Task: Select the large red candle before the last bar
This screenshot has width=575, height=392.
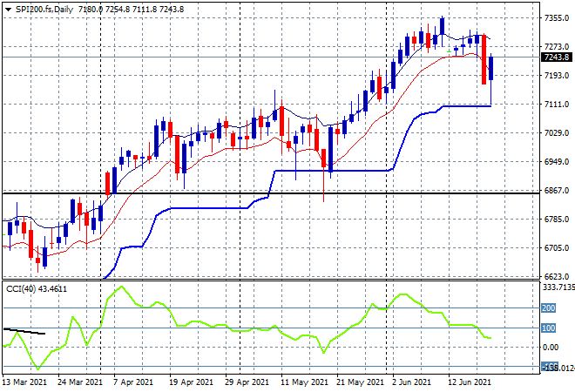Action: click(484, 60)
